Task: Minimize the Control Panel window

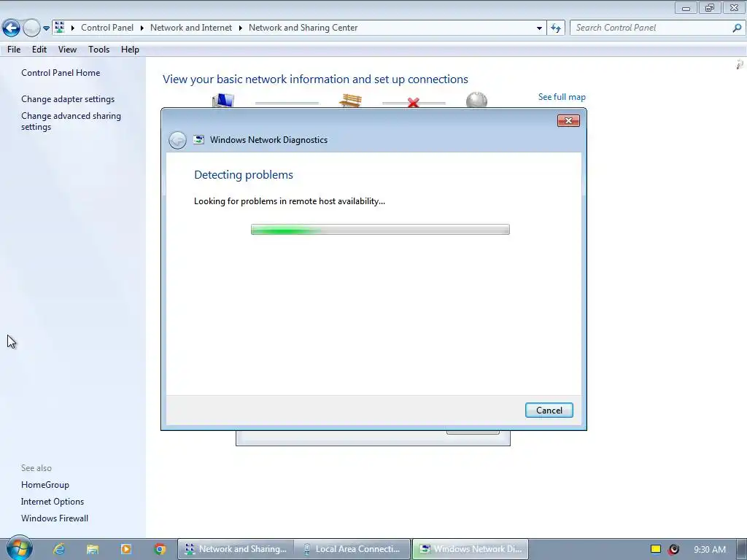Action: coord(686,7)
